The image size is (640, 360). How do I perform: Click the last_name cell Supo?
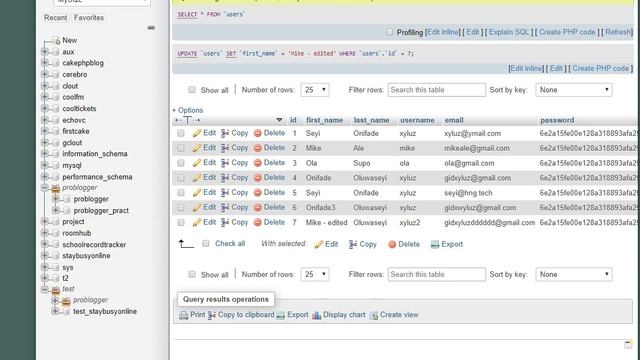coord(362,163)
